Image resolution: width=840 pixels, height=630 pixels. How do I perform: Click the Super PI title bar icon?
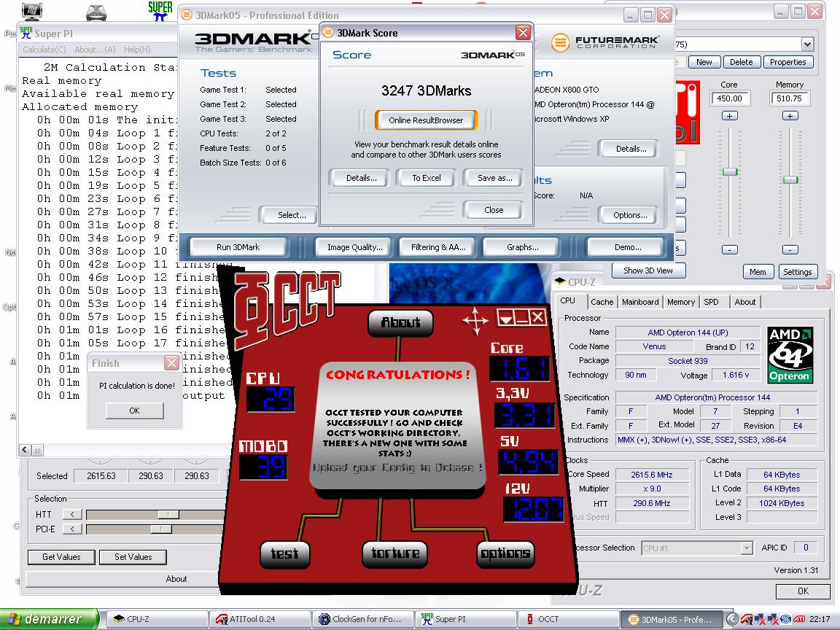[26, 34]
